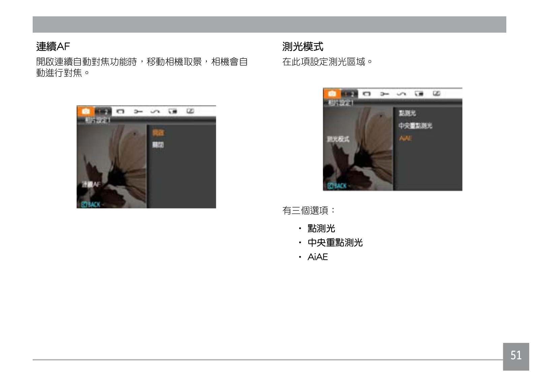539x392 pixels.
Task: Click the 測光模式 section heading
Action: [303, 46]
